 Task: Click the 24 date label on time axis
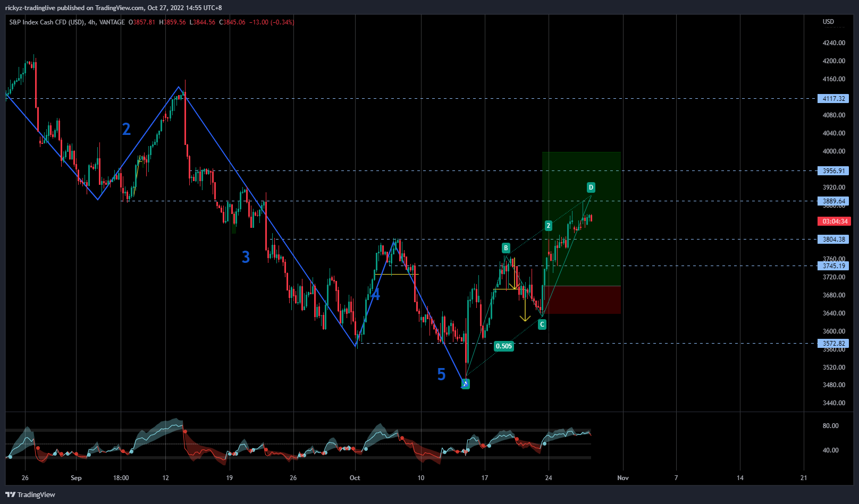(x=549, y=478)
